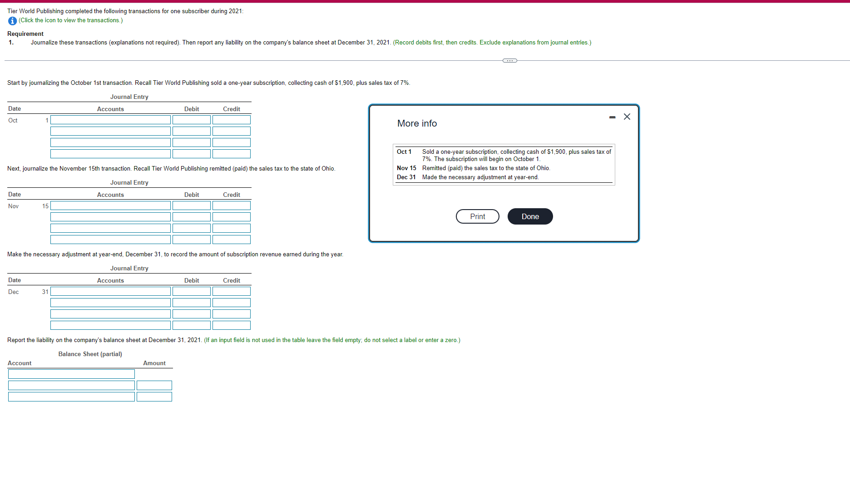The image size is (850, 504).
Task: Click the second Credit field of November entry
Action: [232, 217]
